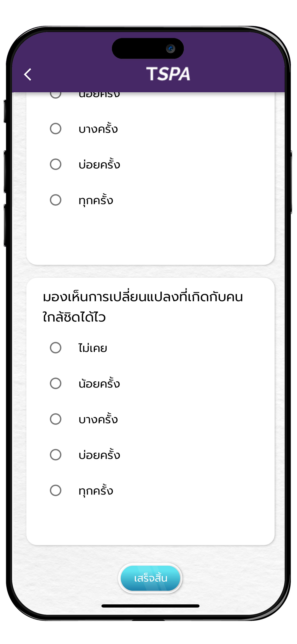Tap the ไม่เคย option label text
This screenshot has width=297, height=644.
point(93,348)
